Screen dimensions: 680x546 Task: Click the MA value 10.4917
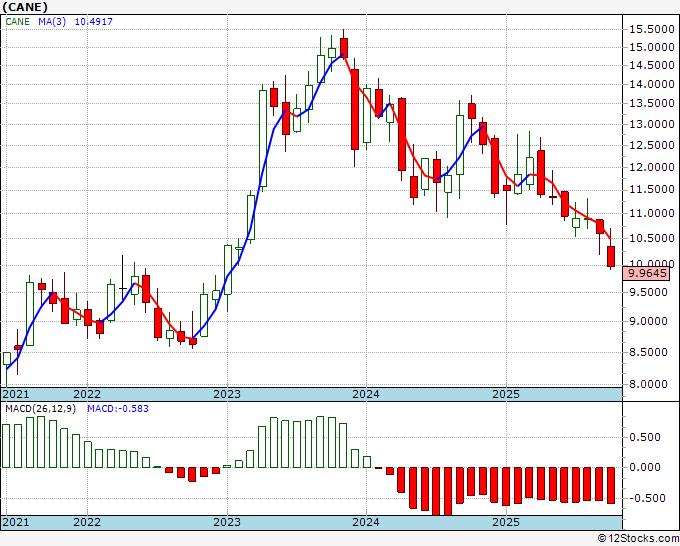94,21
